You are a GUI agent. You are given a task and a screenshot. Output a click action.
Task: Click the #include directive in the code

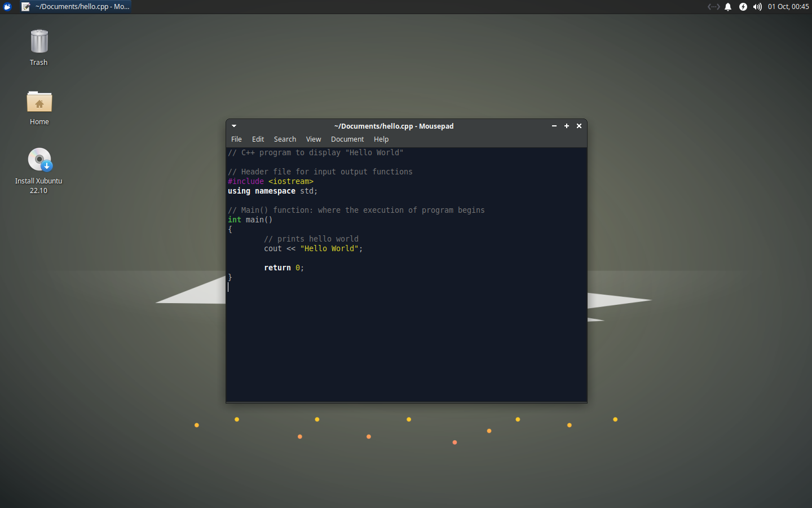(245, 181)
